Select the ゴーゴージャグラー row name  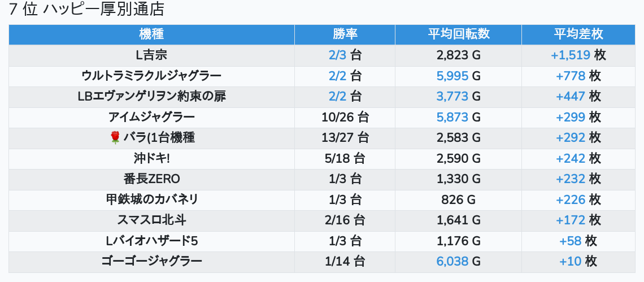(151, 261)
